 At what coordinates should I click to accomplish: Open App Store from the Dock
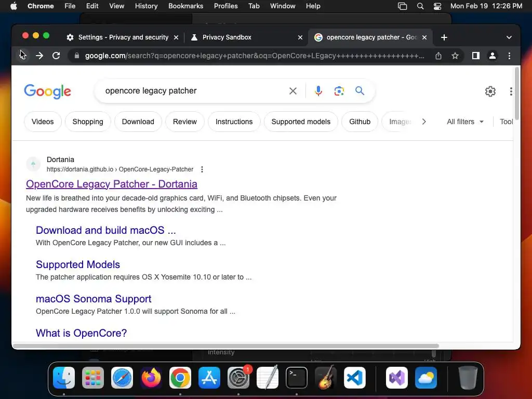point(209,378)
